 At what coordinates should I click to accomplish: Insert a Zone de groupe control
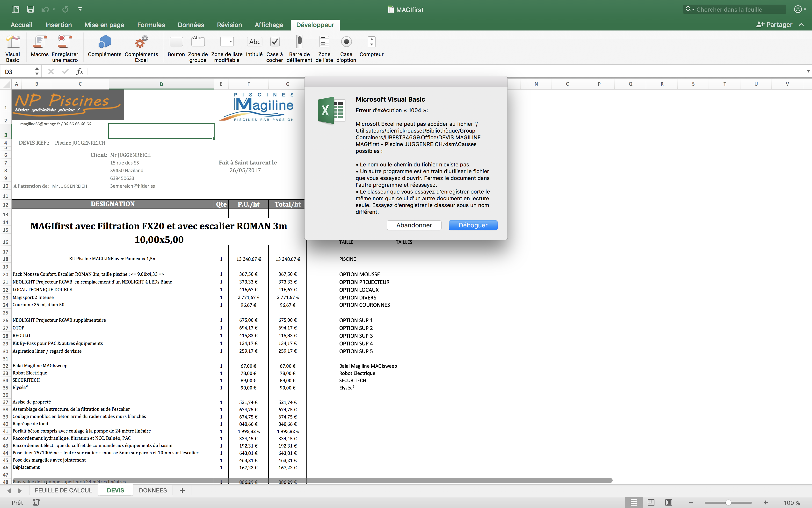(x=198, y=48)
